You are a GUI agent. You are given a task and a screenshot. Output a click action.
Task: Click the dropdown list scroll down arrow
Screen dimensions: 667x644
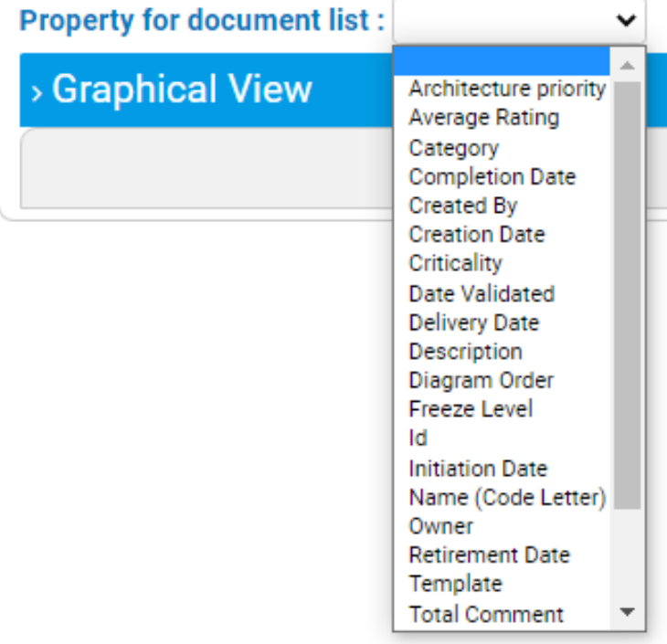point(627,613)
